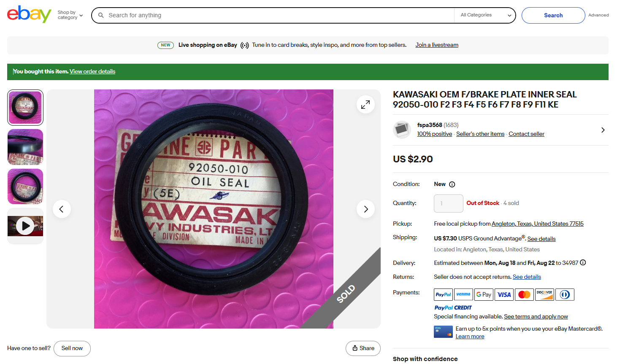
Task: Click the Search button
Action: pos(553,15)
